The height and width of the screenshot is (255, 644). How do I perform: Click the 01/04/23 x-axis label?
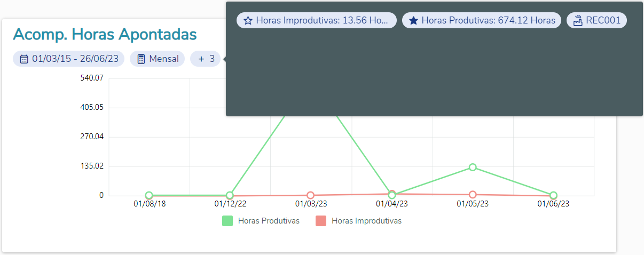tap(392, 204)
